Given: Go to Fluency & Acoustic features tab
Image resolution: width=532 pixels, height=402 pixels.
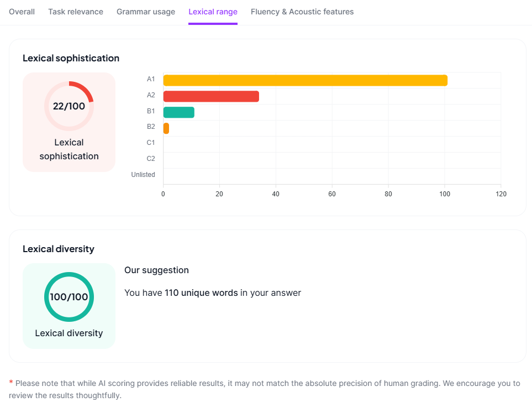Looking at the screenshot, I should tap(302, 12).
